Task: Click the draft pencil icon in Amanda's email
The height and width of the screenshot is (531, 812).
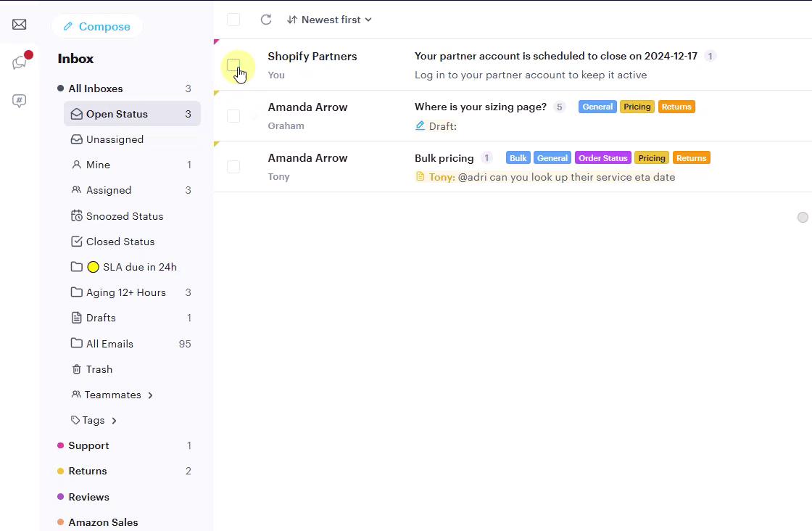Action: (420, 125)
